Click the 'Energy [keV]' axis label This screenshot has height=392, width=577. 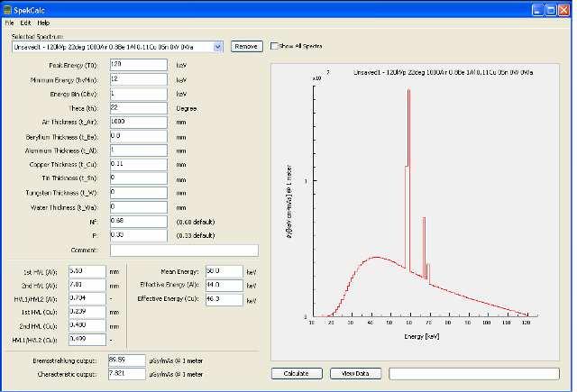pos(422,336)
